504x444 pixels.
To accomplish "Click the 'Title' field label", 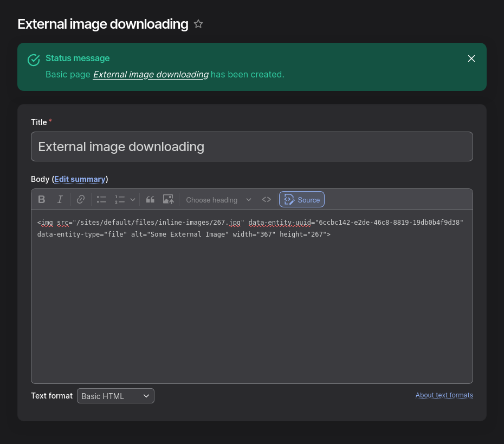I will tap(39, 122).
